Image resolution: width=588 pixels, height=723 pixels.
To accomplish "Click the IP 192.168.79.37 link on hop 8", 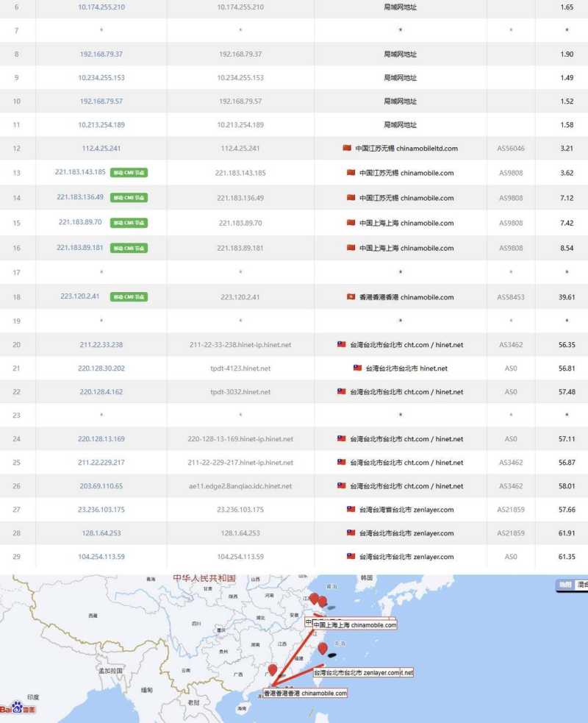I will click(x=101, y=54).
